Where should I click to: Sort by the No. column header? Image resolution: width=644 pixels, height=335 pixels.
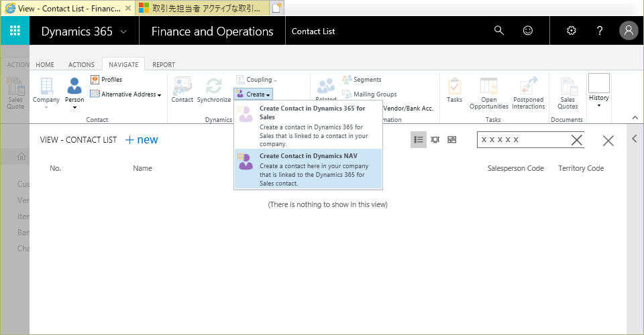tap(56, 168)
